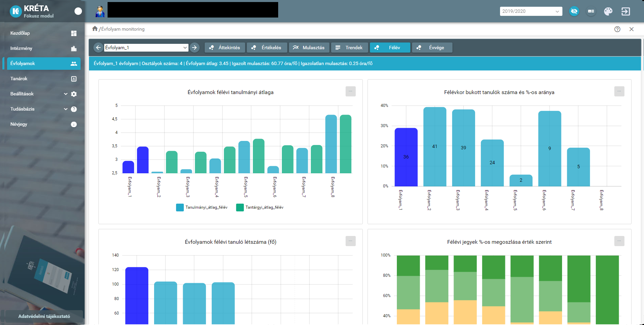Image resolution: width=644 pixels, height=325 pixels.
Task: Click the Évfolyam_1 bar showing 36
Action: click(406, 157)
